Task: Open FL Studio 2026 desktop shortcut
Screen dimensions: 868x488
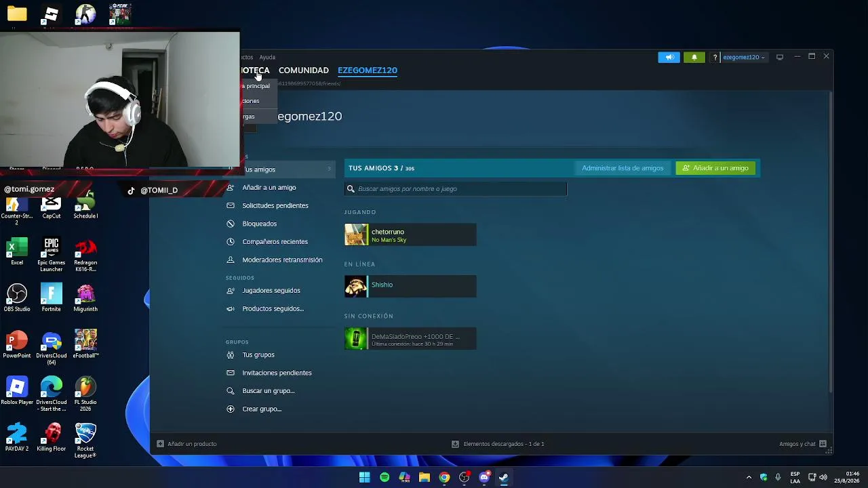Action: [x=85, y=394]
